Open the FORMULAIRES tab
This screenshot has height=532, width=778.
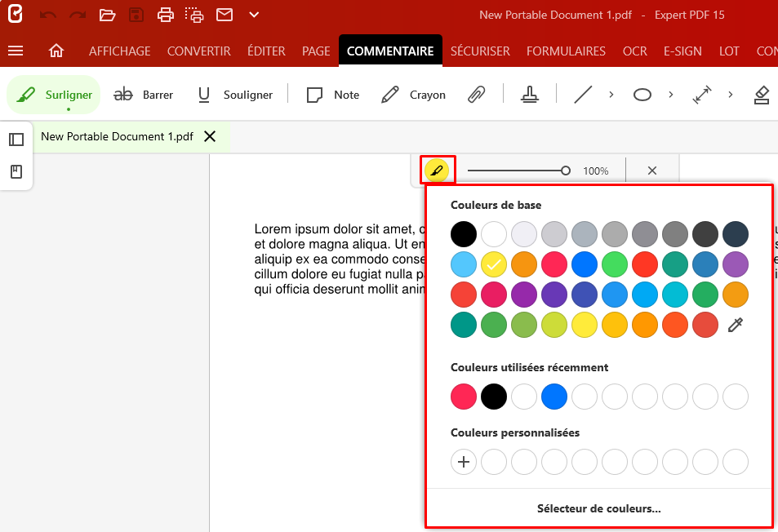coord(566,51)
